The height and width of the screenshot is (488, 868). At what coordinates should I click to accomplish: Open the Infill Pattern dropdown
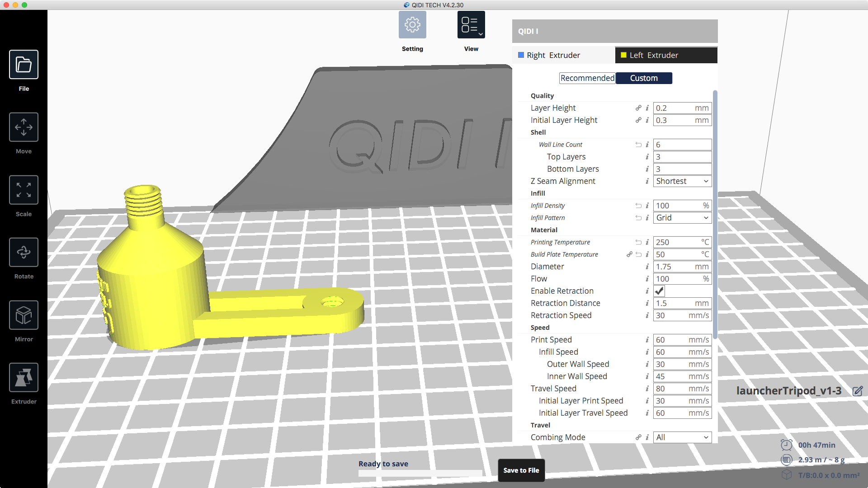(682, 218)
